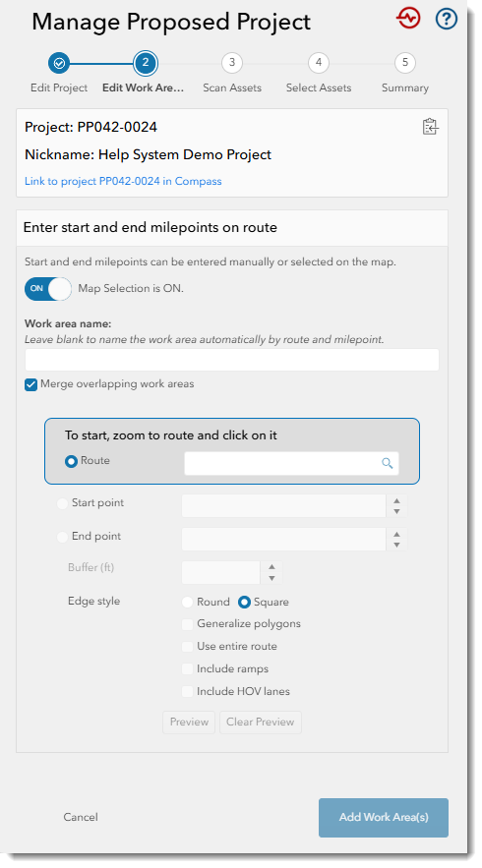This screenshot has width=482, height=868.
Task: Open the help question mark icon
Action: pyautogui.click(x=446, y=19)
